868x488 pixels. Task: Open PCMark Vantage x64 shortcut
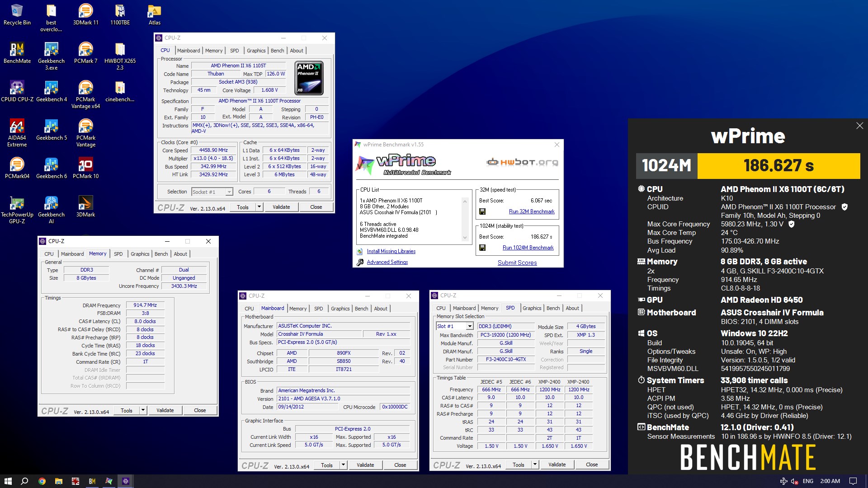pyautogui.click(x=85, y=94)
